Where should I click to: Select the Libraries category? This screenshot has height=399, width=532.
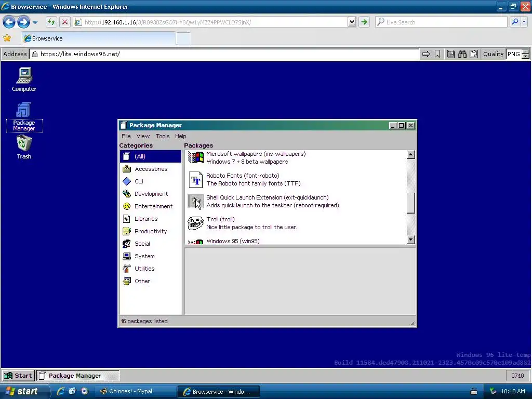coord(151,219)
